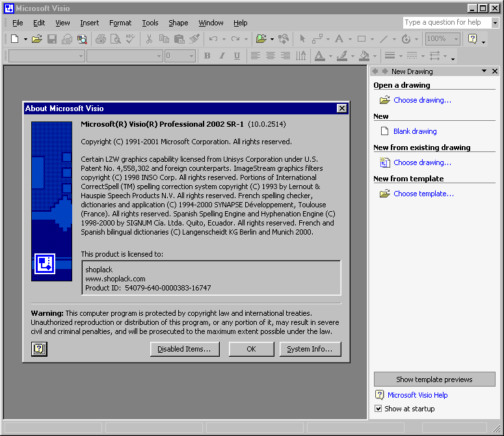Click the Save floppy disk icon
This screenshot has width=504, height=436.
pos(52,39)
